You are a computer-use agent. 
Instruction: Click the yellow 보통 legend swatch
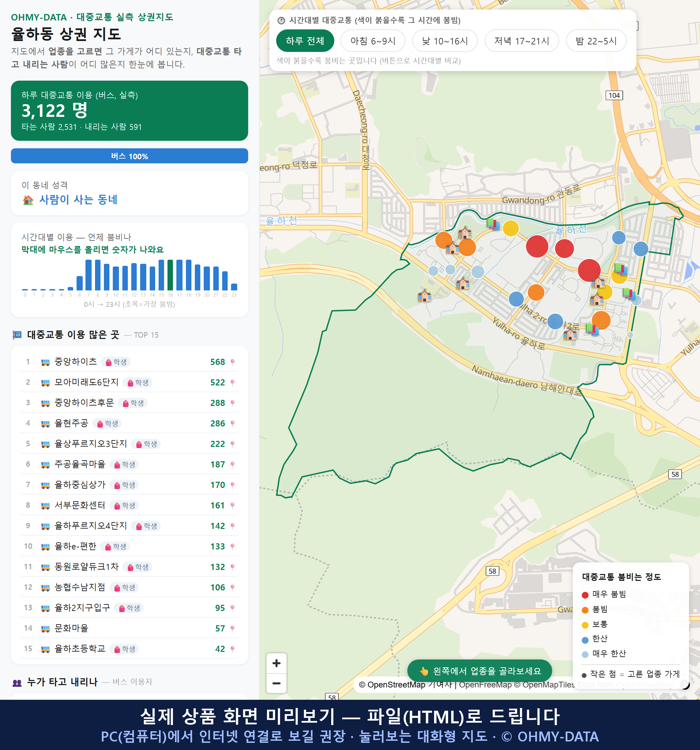[585, 625]
